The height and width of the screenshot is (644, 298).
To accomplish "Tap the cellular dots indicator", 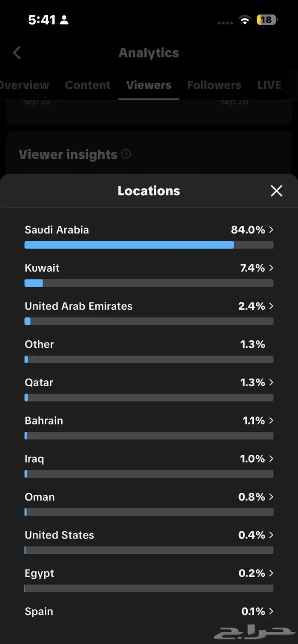I will 225,22.
